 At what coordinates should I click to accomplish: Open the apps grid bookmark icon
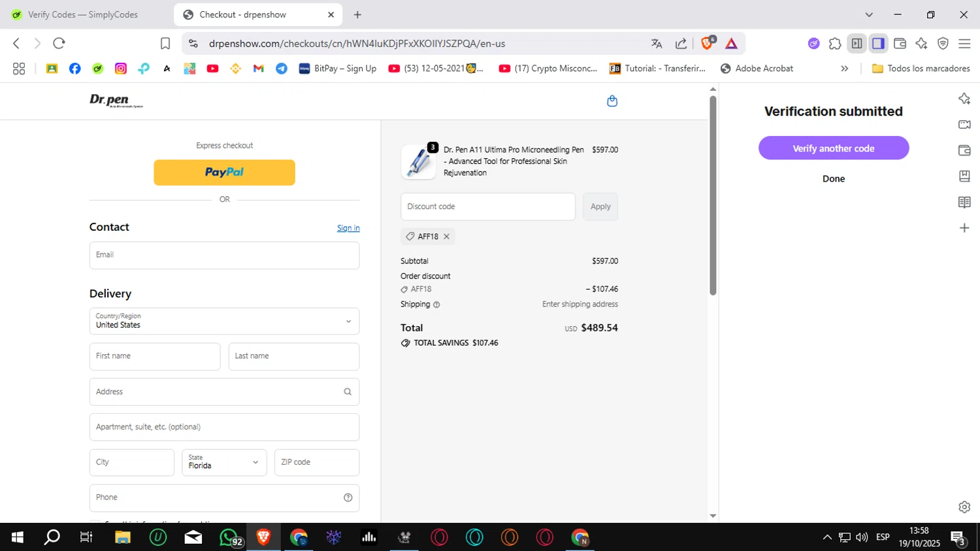(19, 68)
